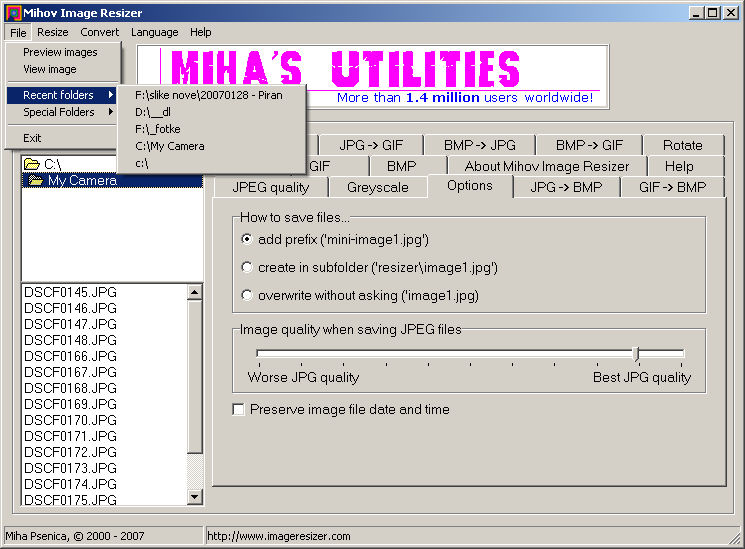This screenshot has width=745, height=549.
Task: Click the C:\ open folder icon
Action: pyautogui.click(x=32, y=164)
